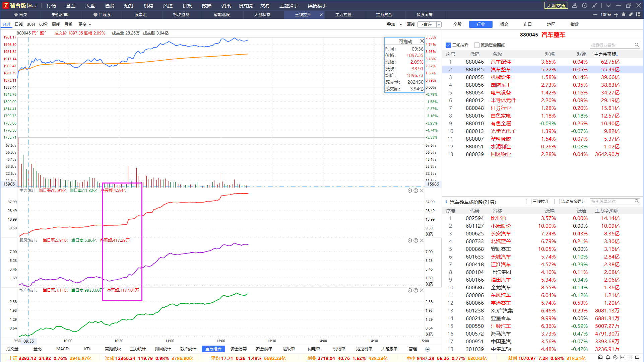Viewport: 644px width, 362px height.
Task: Click the 大咖交流 button
Action: 556,6
